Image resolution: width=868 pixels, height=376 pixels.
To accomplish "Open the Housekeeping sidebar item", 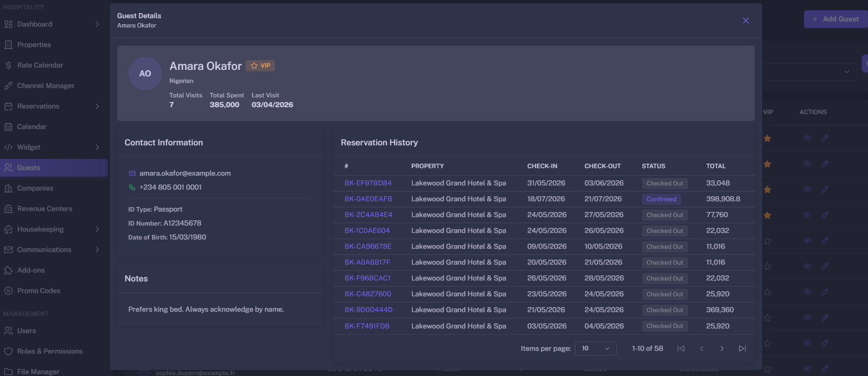I will click(x=54, y=229).
